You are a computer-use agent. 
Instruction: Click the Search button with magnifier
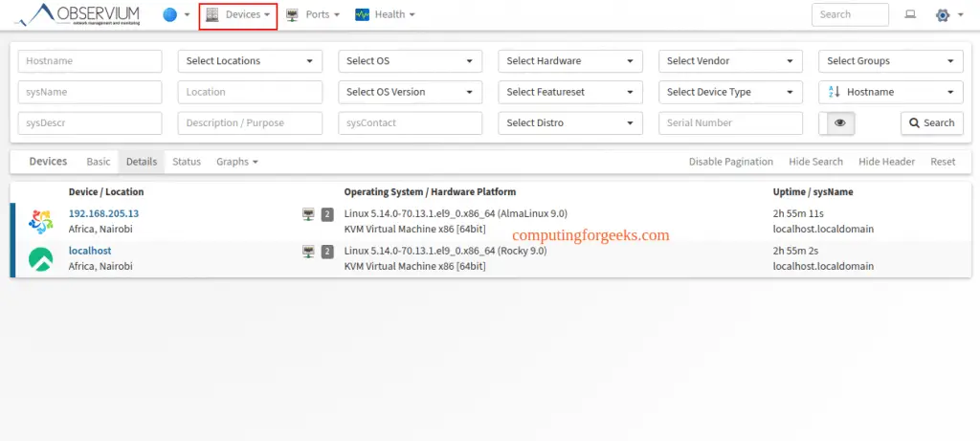pos(932,123)
